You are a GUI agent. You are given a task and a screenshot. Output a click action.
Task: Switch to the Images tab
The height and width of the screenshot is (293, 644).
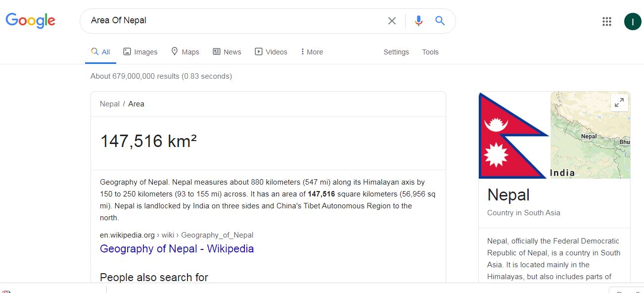click(x=140, y=52)
